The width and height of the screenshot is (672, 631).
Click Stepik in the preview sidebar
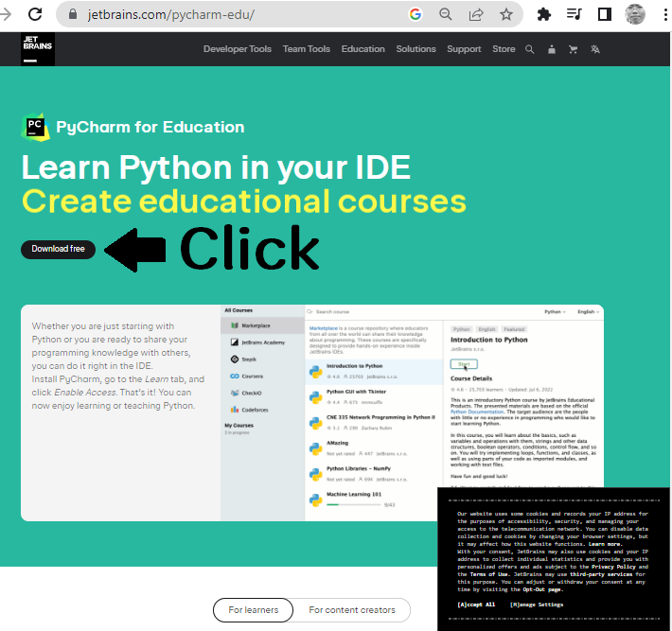click(x=243, y=359)
